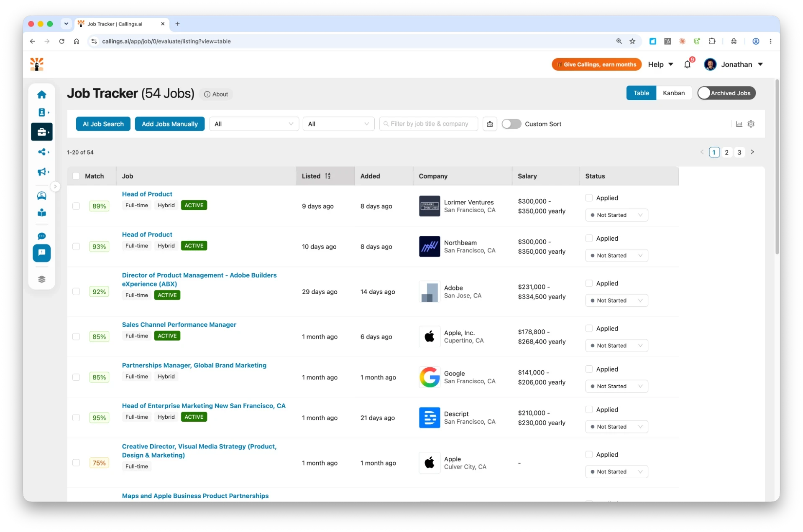803x532 pixels.
Task: Sort by Listed column
Action: point(325,176)
